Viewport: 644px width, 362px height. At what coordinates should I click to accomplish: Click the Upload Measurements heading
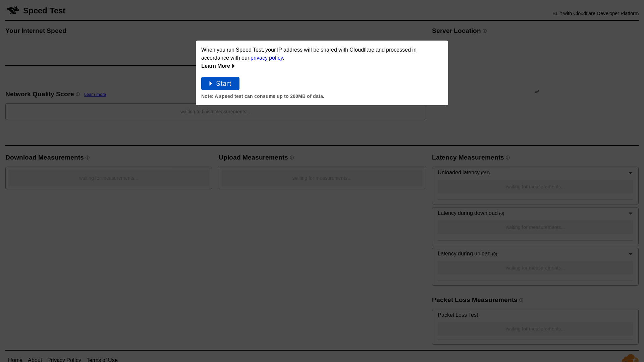point(253,158)
